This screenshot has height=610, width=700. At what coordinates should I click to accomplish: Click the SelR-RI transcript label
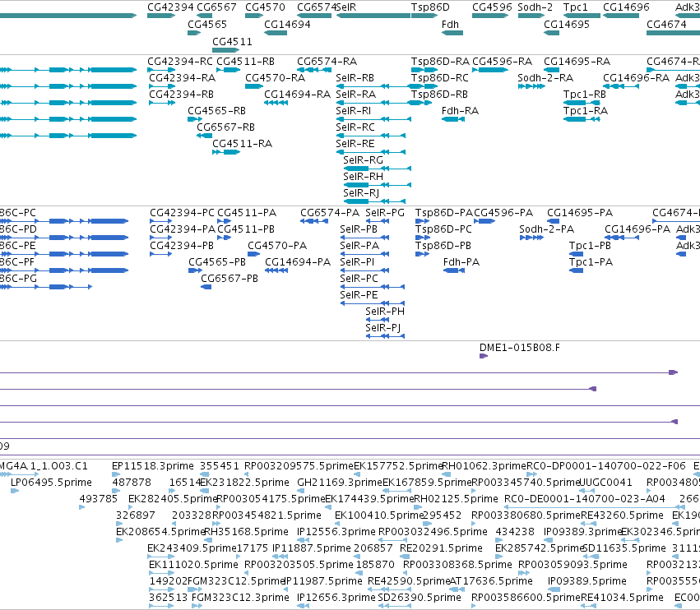pyautogui.click(x=353, y=111)
